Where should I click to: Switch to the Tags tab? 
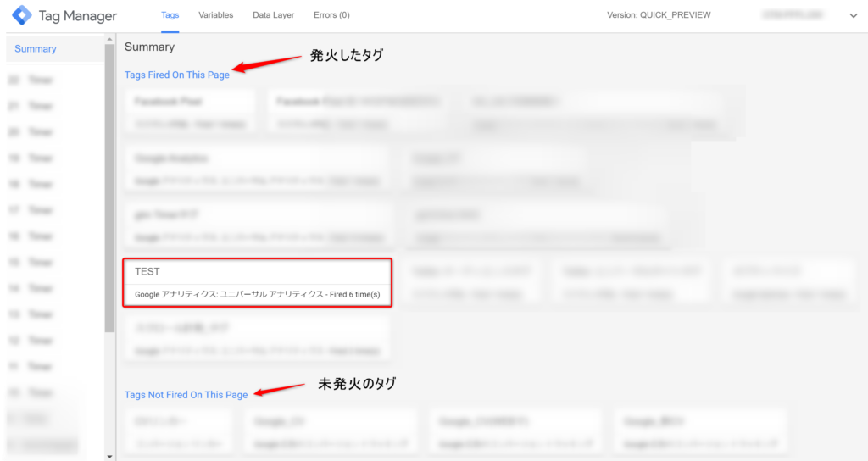click(x=170, y=15)
